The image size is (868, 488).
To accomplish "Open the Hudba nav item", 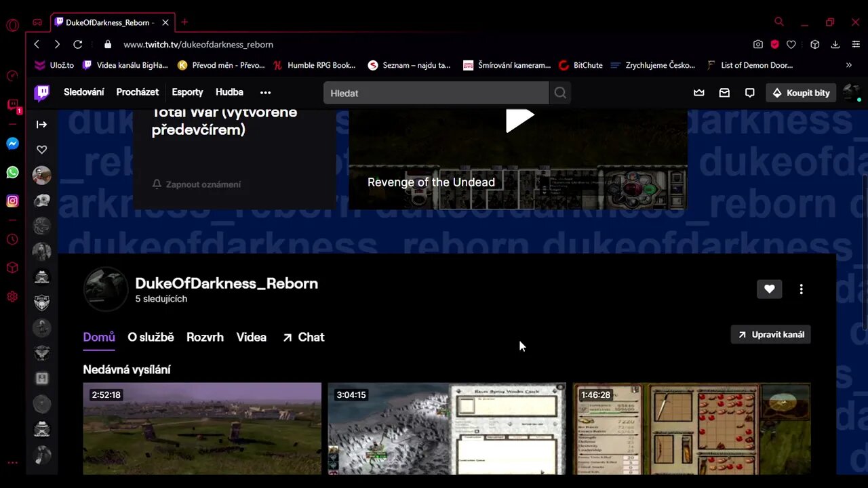I will 229,92.
